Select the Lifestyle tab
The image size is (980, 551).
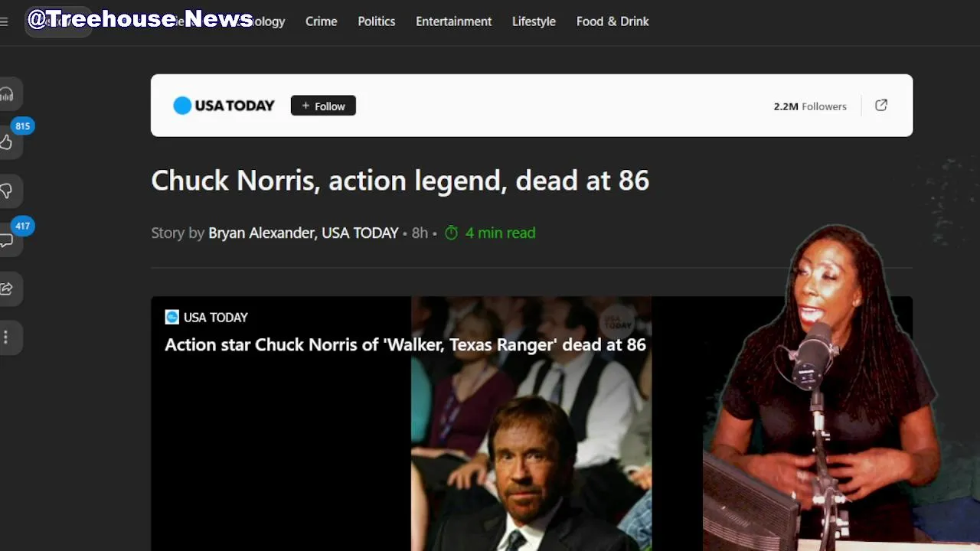[x=534, y=21]
